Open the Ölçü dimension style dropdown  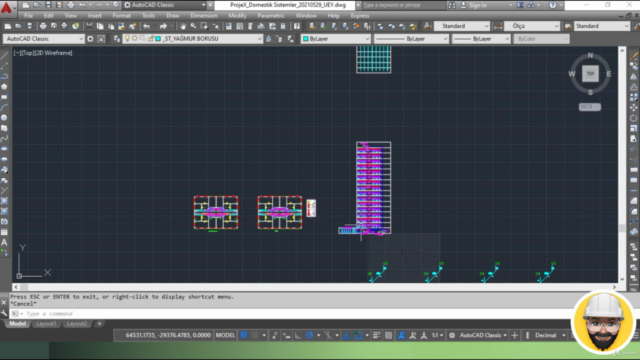[532, 26]
